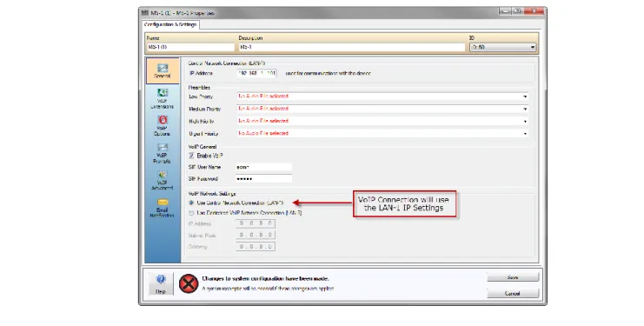Click 'Changes to system configuration have been made' text
644x326 pixels.
point(265,279)
